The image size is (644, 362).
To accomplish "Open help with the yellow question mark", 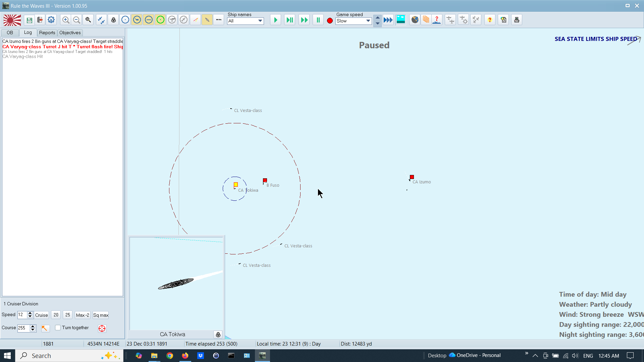I will click(x=490, y=20).
